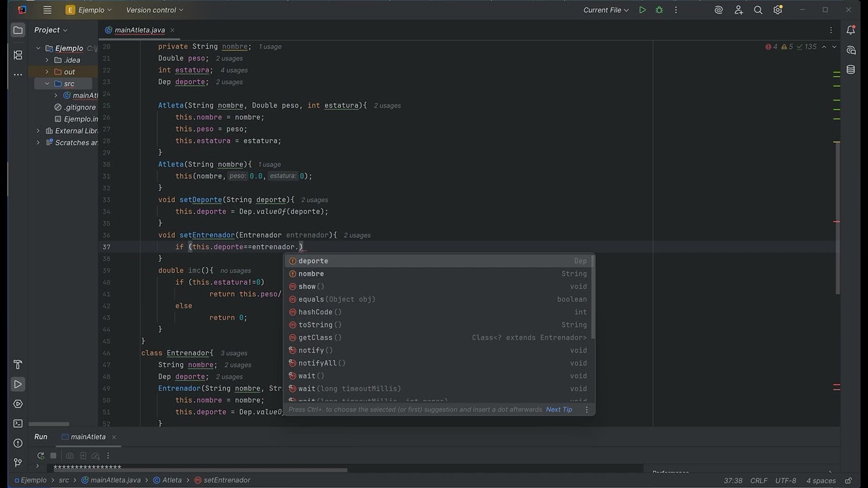Open the AI assistant spiral icon
This screenshot has width=868, height=488.
(719, 10)
